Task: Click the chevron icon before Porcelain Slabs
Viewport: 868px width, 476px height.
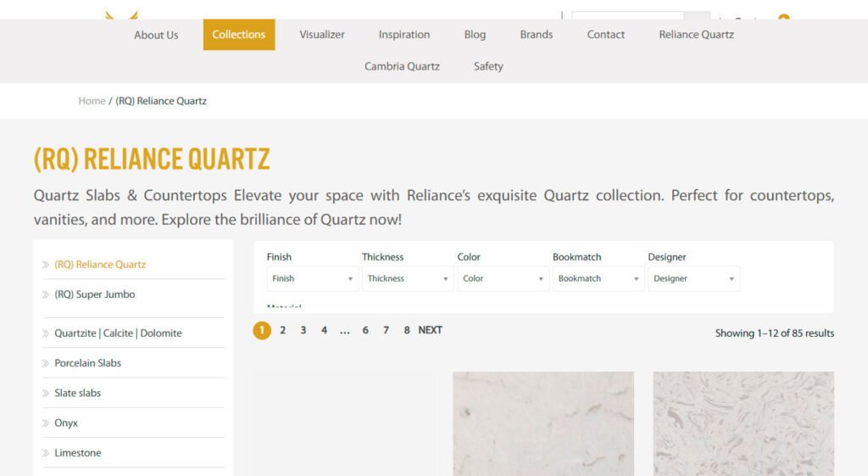Action: [46, 363]
